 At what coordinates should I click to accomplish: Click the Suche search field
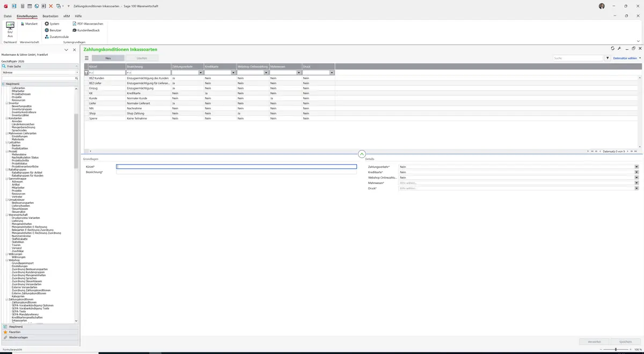(579, 58)
